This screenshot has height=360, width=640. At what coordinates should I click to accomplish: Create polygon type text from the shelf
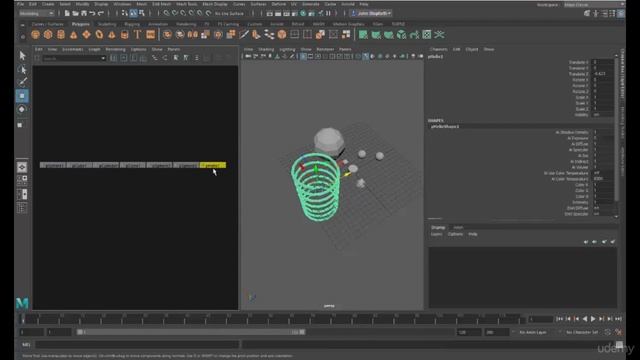point(138,35)
